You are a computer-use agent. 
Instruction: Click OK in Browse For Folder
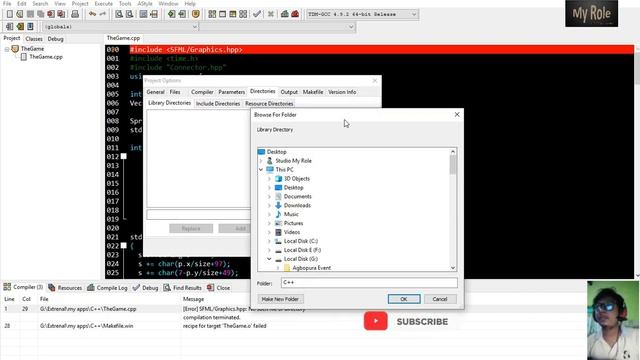404,299
